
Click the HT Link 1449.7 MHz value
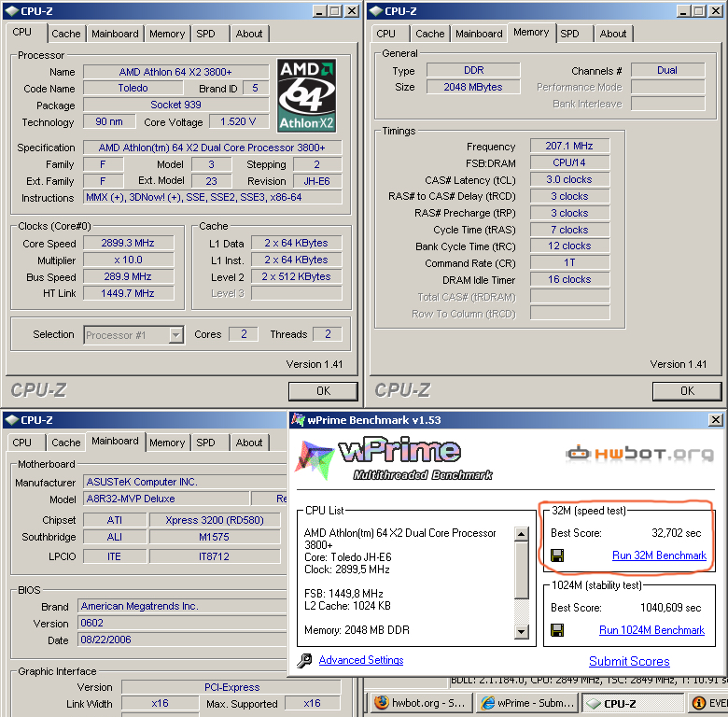(x=128, y=293)
